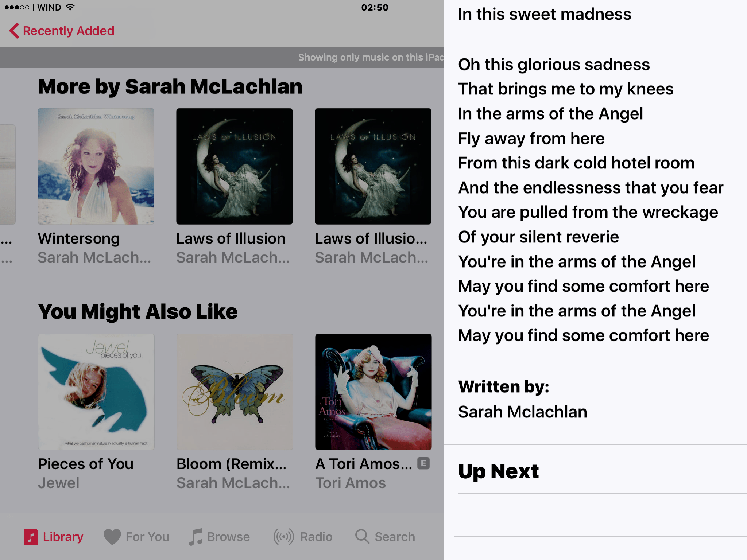Open the Tori Amos album artwork

point(373,392)
